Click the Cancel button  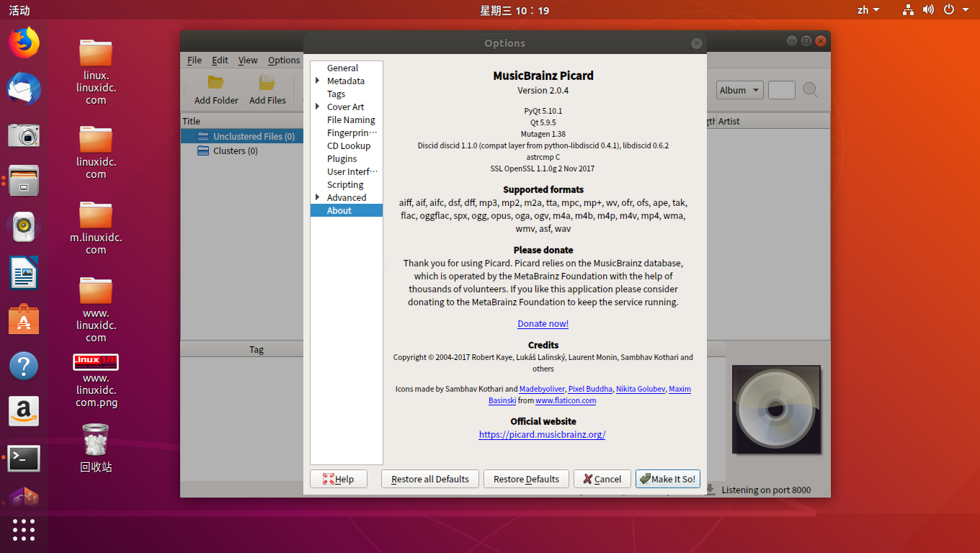coord(602,479)
